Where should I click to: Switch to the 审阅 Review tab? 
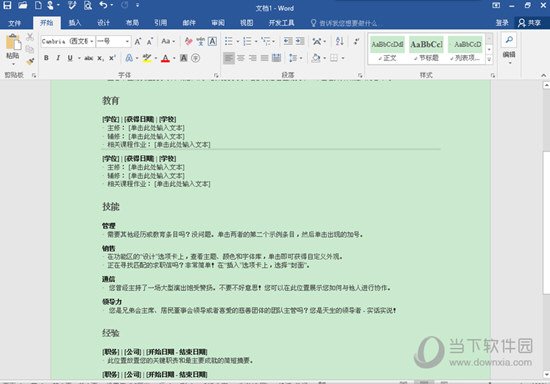(x=218, y=23)
